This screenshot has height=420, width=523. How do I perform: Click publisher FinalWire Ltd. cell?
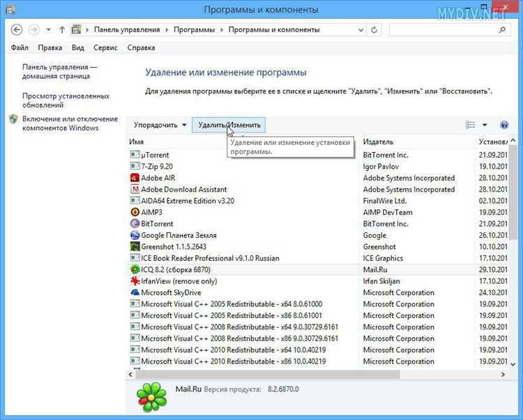click(384, 201)
